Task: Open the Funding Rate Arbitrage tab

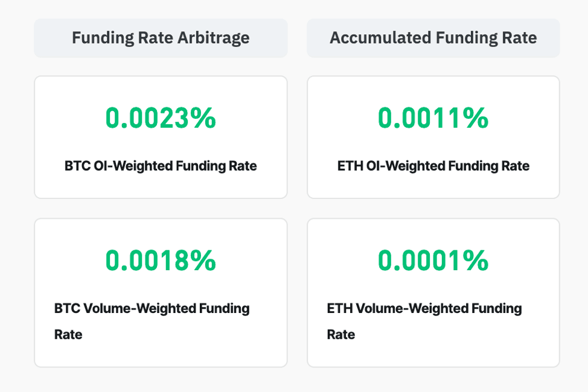Action: click(x=161, y=38)
